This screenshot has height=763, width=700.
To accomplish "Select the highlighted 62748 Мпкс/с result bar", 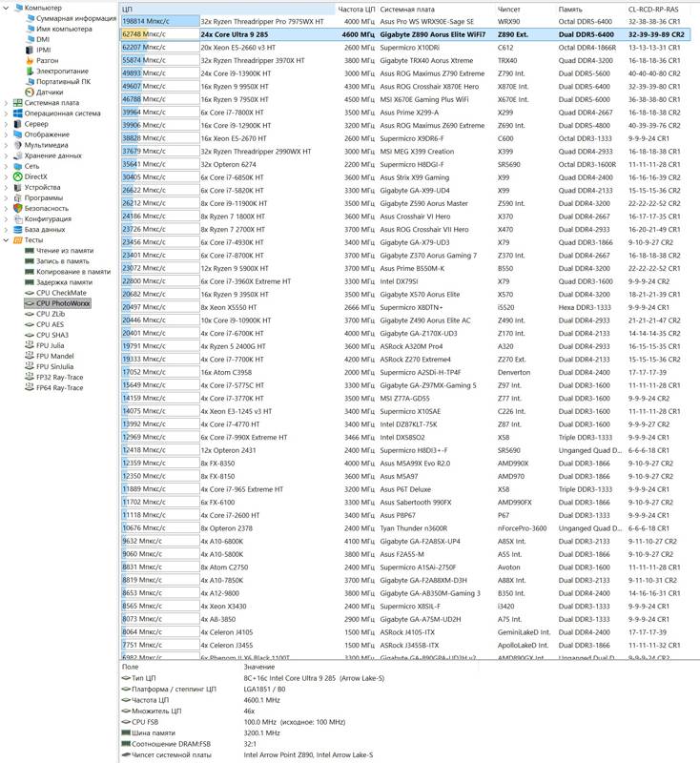I will 158,33.
